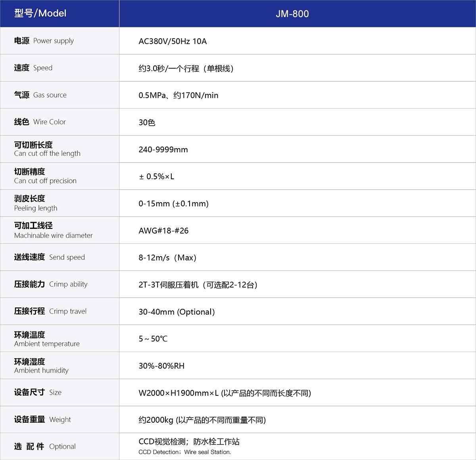476x460 pixels.
Task: Click the Send speed row label
Action: point(49,257)
